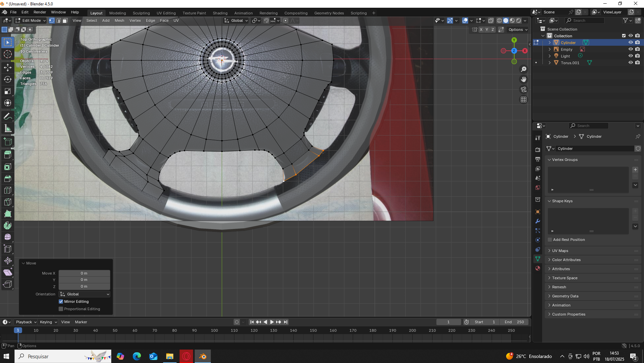Click frame 100 on the timeline

tap(214, 331)
